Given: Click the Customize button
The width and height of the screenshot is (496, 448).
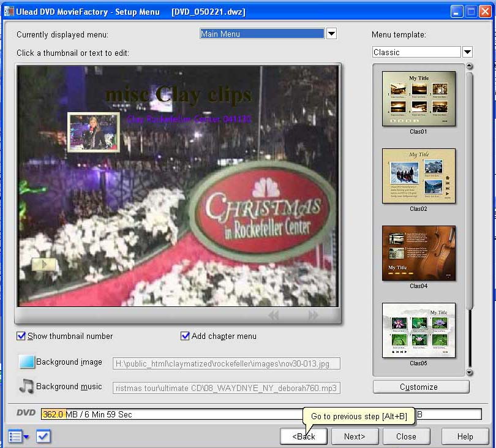Looking at the screenshot, I should pyautogui.click(x=421, y=387).
